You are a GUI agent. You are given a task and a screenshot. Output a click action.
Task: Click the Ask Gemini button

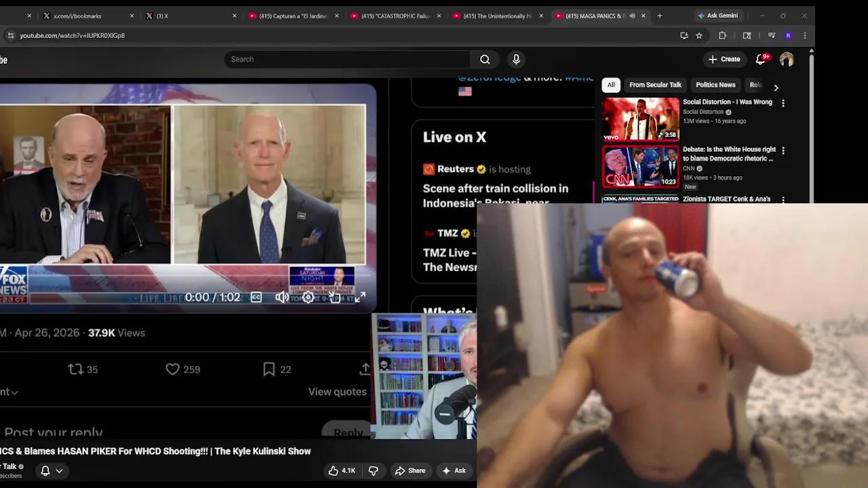pyautogui.click(x=717, y=16)
